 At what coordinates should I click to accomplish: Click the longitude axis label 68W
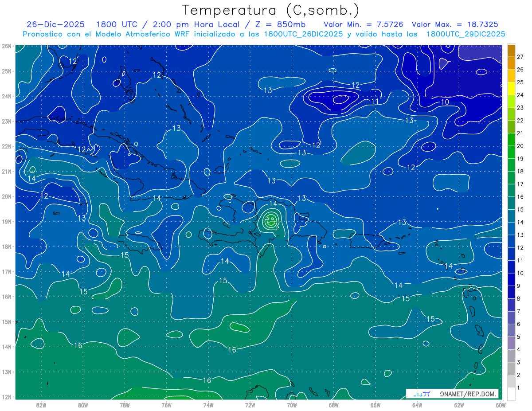tap(333, 405)
